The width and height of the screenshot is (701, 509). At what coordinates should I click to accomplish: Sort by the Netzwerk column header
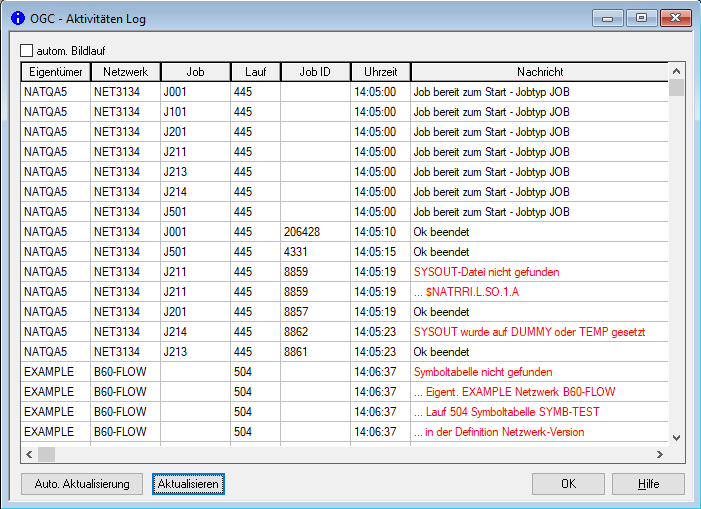[x=125, y=72]
